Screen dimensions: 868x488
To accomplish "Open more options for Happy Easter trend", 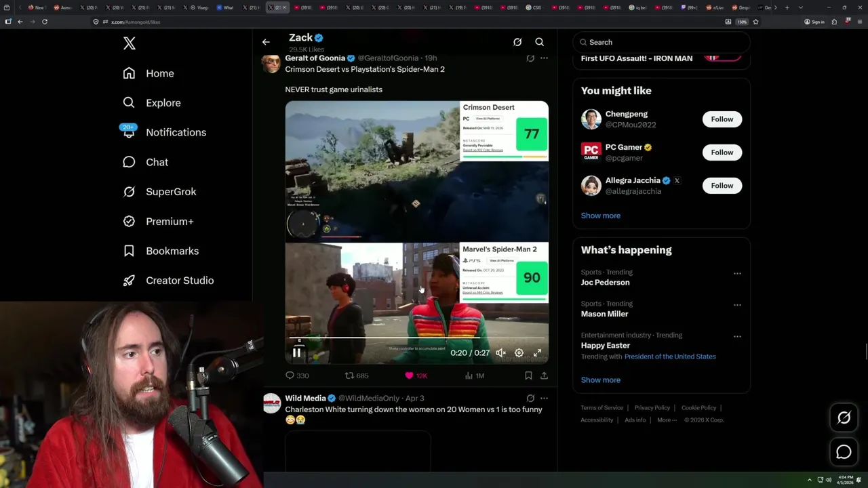I will [737, 336].
